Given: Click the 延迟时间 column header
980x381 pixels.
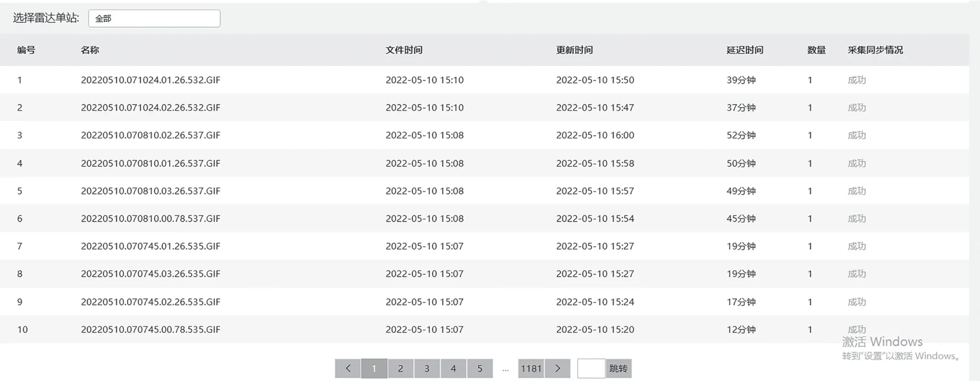Looking at the screenshot, I should [x=745, y=50].
